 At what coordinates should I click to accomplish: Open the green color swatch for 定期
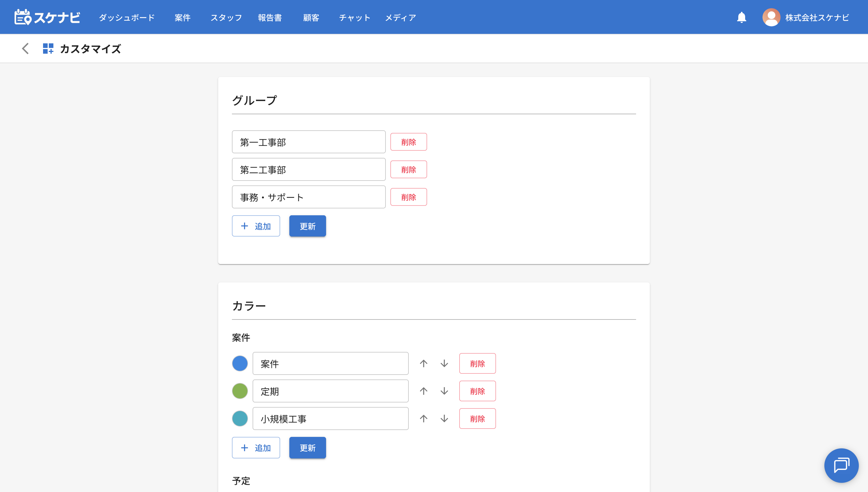[x=240, y=391]
